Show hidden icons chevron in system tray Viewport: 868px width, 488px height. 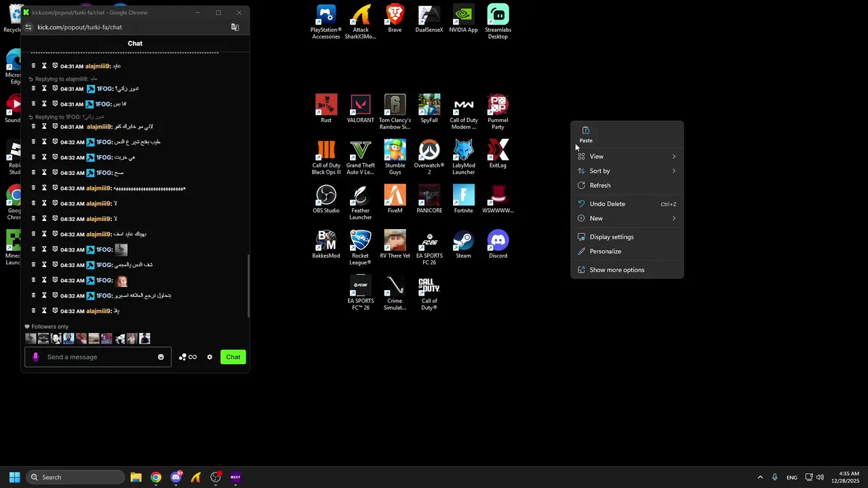[760, 477]
